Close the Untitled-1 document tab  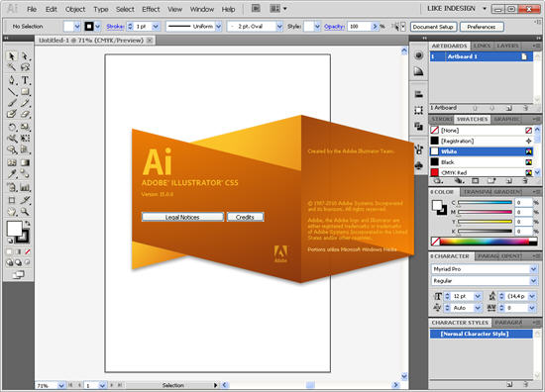149,41
